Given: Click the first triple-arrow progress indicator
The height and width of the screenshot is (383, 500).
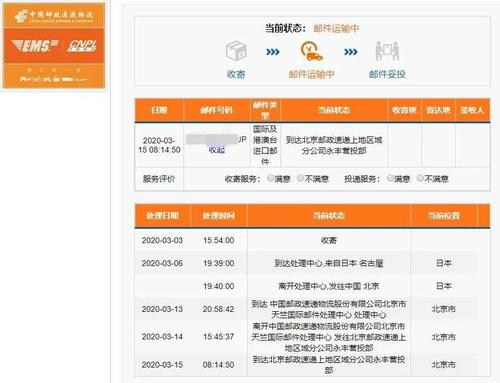Looking at the screenshot, I should (273, 52).
